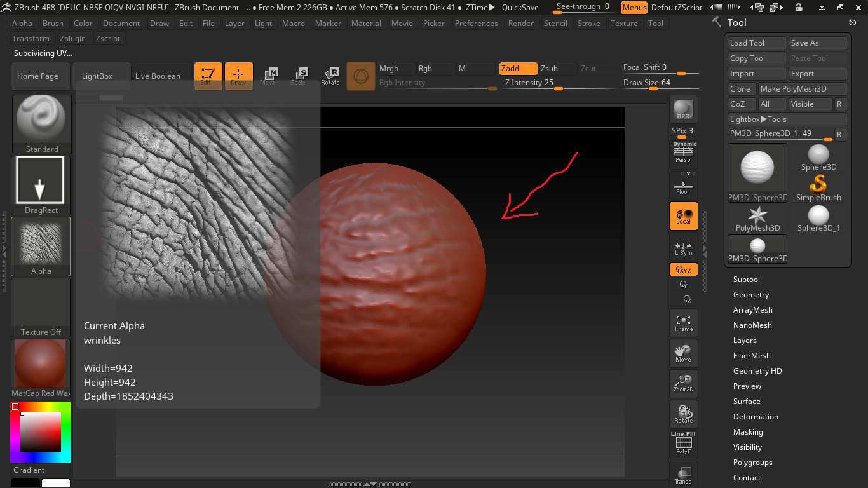Enable the Transp icon
This screenshot has width=868, height=488.
click(x=683, y=473)
